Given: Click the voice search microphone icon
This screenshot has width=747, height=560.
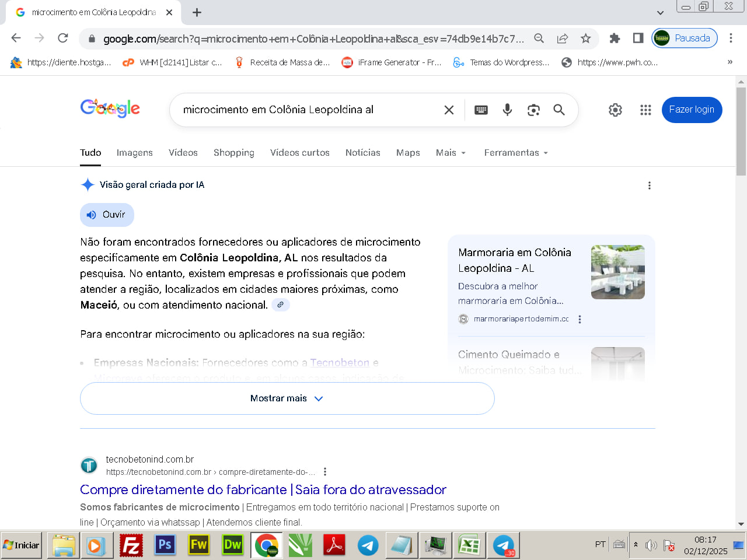Looking at the screenshot, I should tap(507, 110).
